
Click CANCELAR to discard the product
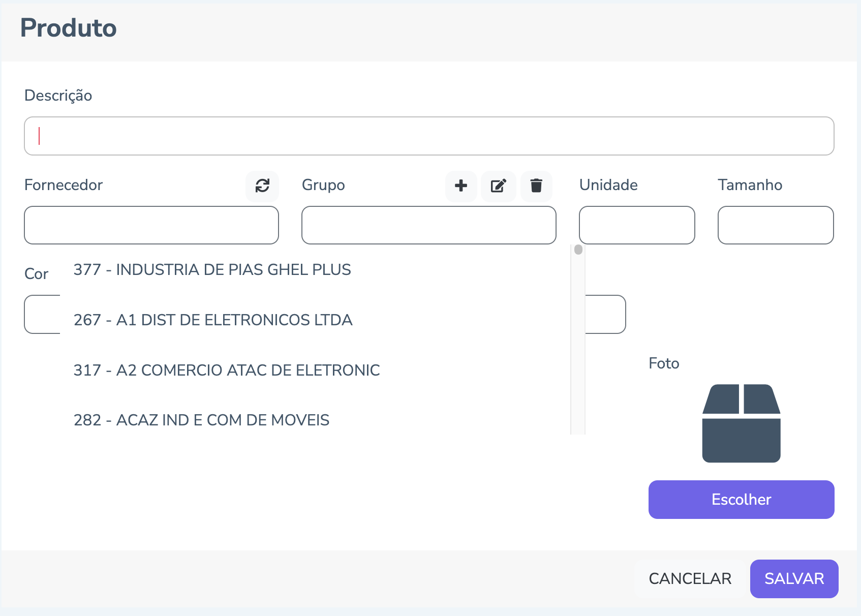[x=690, y=578]
